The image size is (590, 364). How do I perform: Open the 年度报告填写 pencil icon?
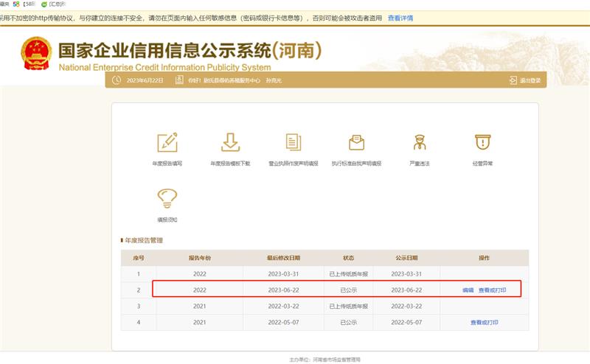click(x=167, y=142)
